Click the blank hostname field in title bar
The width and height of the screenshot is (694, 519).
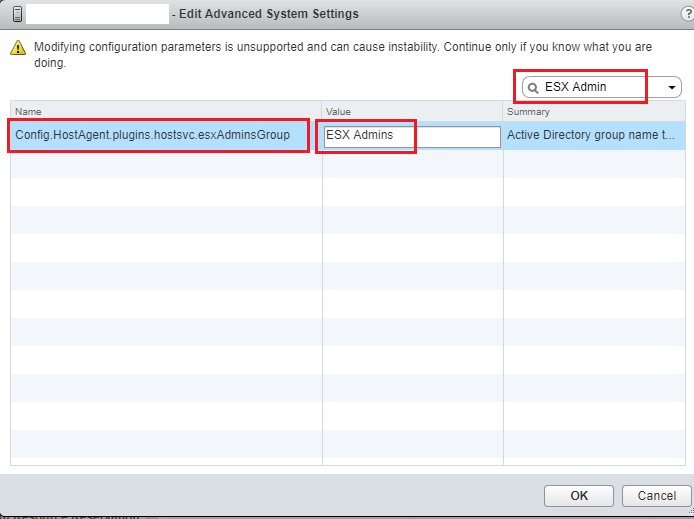pyautogui.click(x=98, y=14)
